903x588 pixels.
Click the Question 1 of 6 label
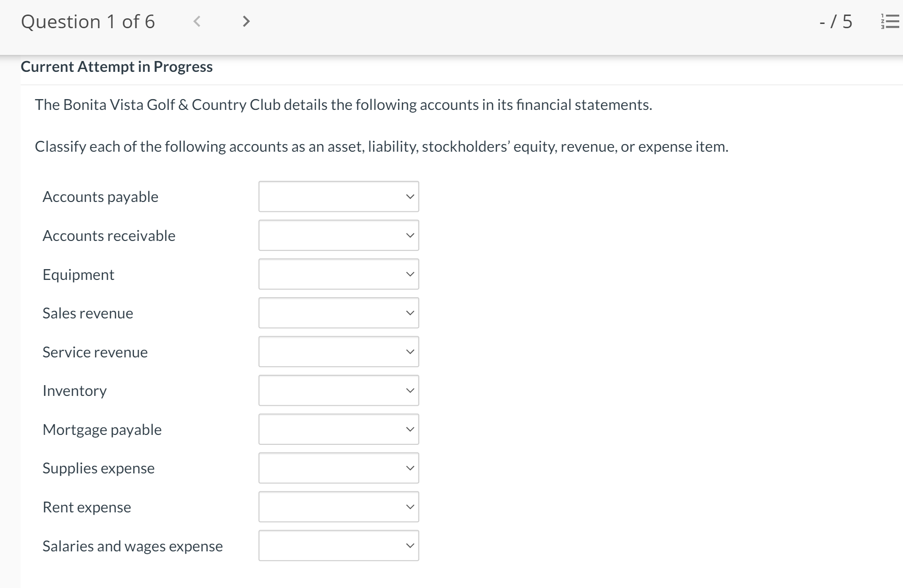coord(88,21)
